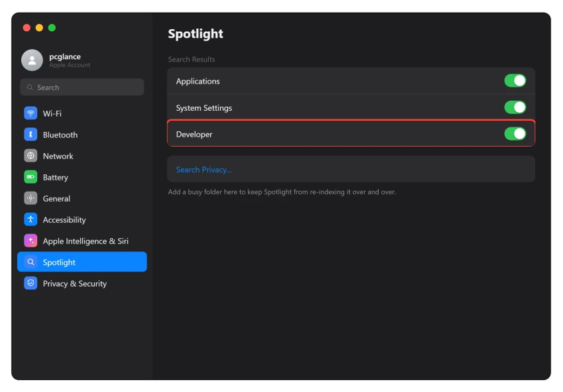Click the Developer row label
Screen dimensions: 563x392
(x=194, y=135)
